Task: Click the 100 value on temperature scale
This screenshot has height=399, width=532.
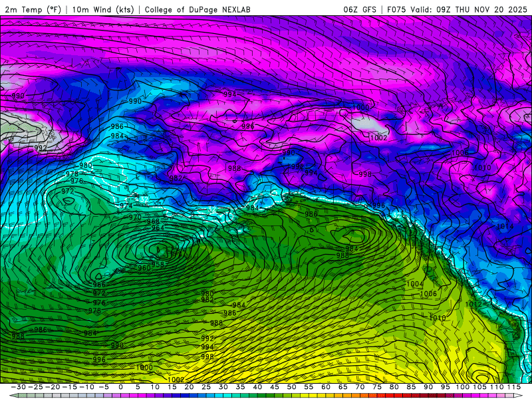Action: pos(462,387)
